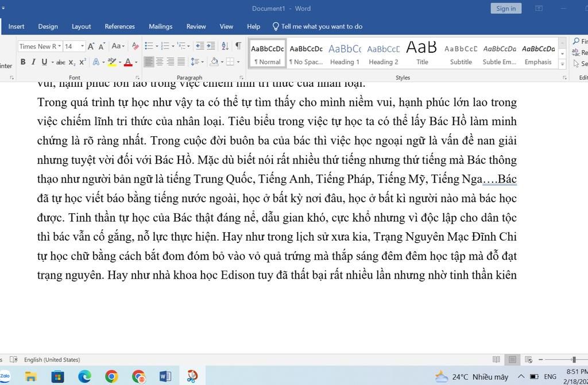
Task: Open the Font dialog launcher
Action: pyautogui.click(x=137, y=78)
